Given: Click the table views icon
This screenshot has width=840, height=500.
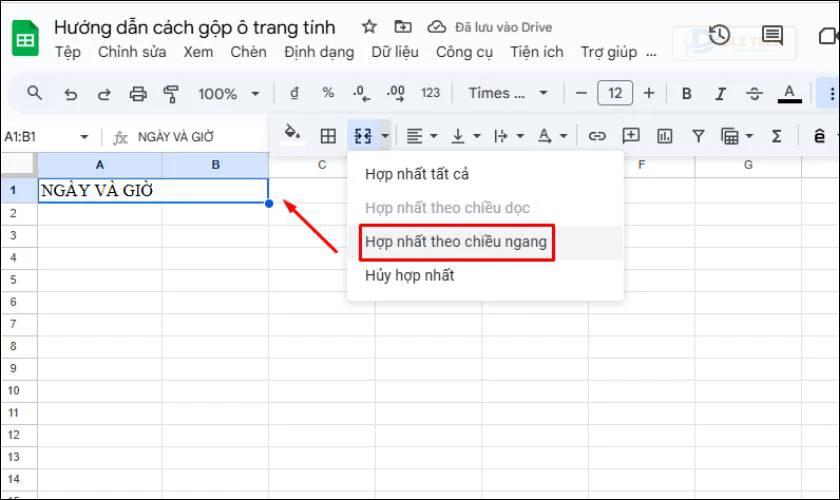Looking at the screenshot, I should coord(730,136).
